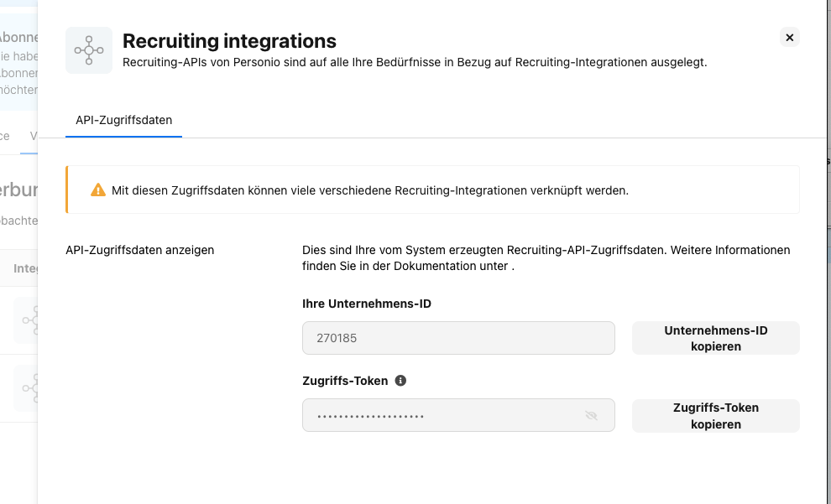831x504 pixels.
Task: Click the first integration icon in background list
Action: click(x=27, y=320)
